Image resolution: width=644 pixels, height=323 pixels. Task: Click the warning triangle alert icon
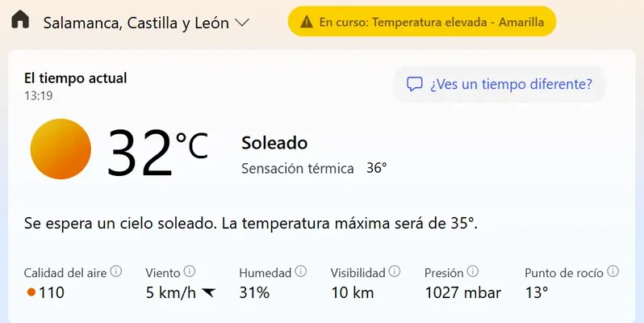click(306, 22)
